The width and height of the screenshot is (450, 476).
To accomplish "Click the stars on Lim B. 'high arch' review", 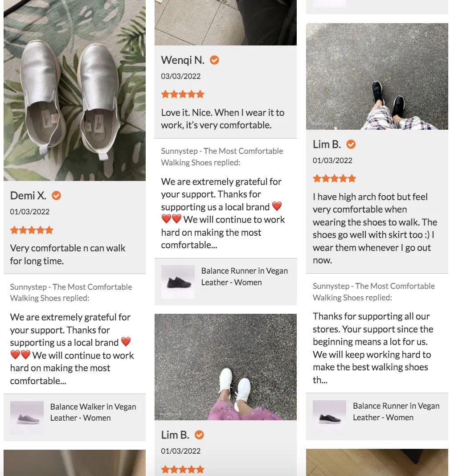I will coord(334,178).
